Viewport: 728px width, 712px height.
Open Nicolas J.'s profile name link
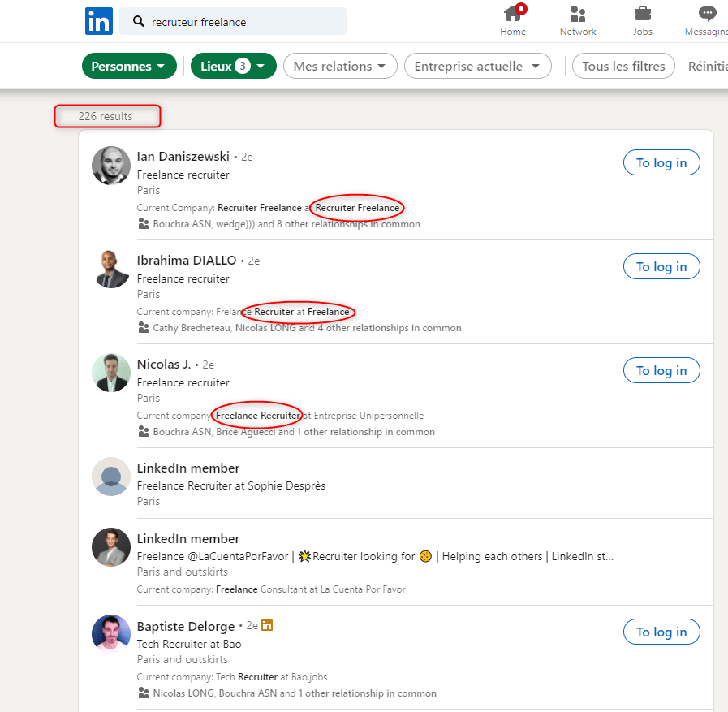[x=164, y=365]
